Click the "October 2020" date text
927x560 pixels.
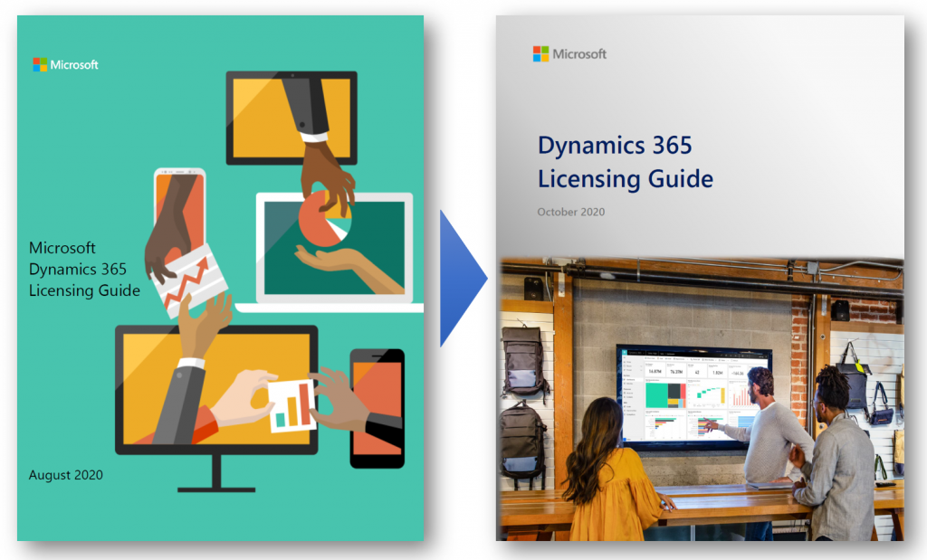point(570,212)
